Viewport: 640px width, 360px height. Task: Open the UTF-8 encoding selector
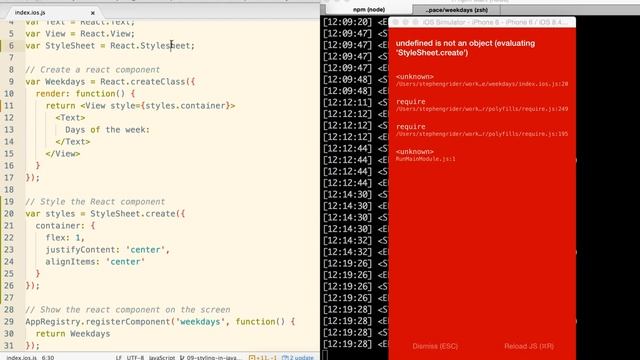tap(135, 357)
